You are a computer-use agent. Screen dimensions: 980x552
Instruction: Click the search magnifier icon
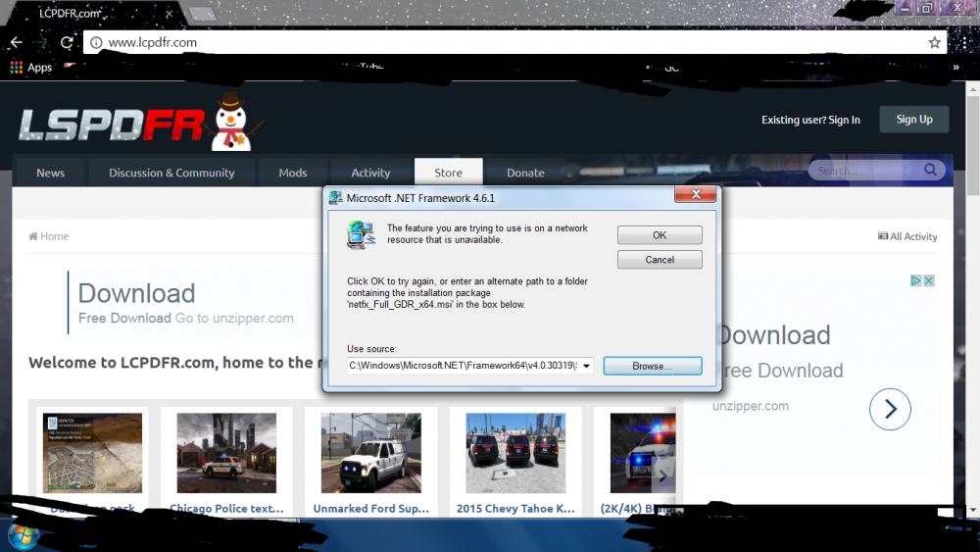(931, 170)
